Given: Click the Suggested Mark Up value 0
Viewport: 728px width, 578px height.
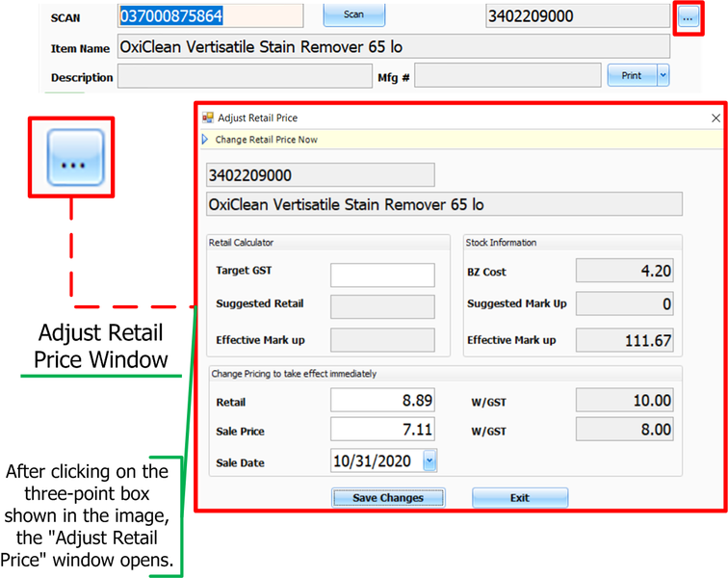Looking at the screenshot, I should point(624,303).
